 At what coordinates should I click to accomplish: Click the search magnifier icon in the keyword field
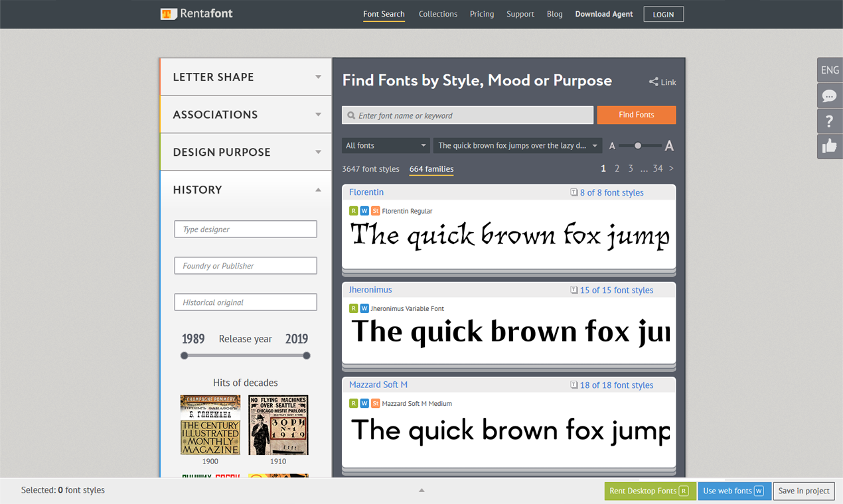tap(350, 115)
